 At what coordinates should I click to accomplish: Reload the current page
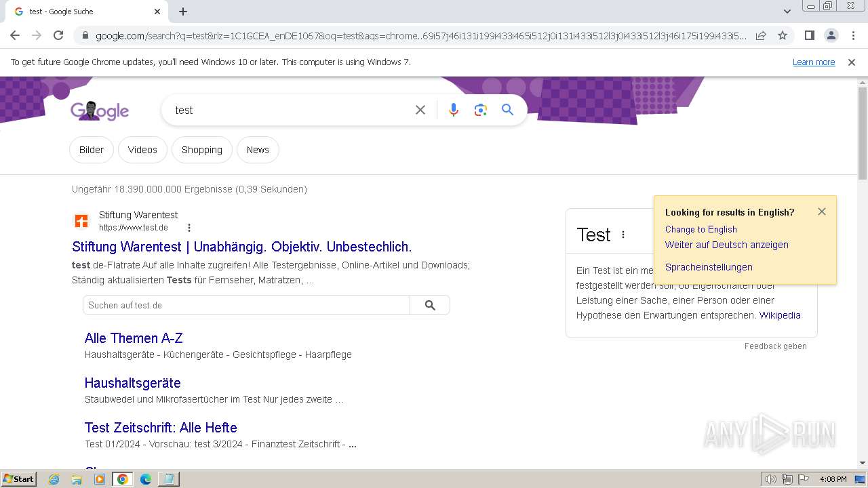tap(58, 35)
